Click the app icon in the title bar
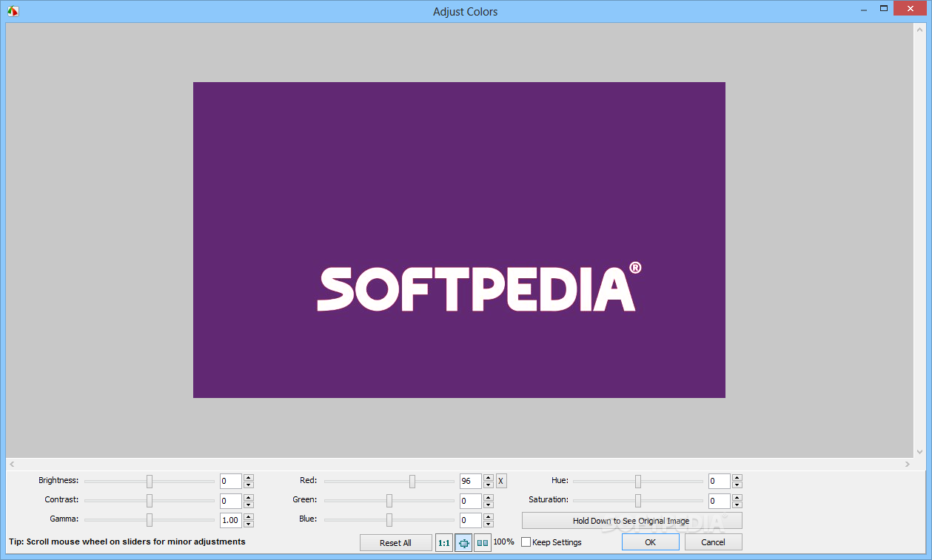This screenshot has width=932, height=560. pos(13,11)
